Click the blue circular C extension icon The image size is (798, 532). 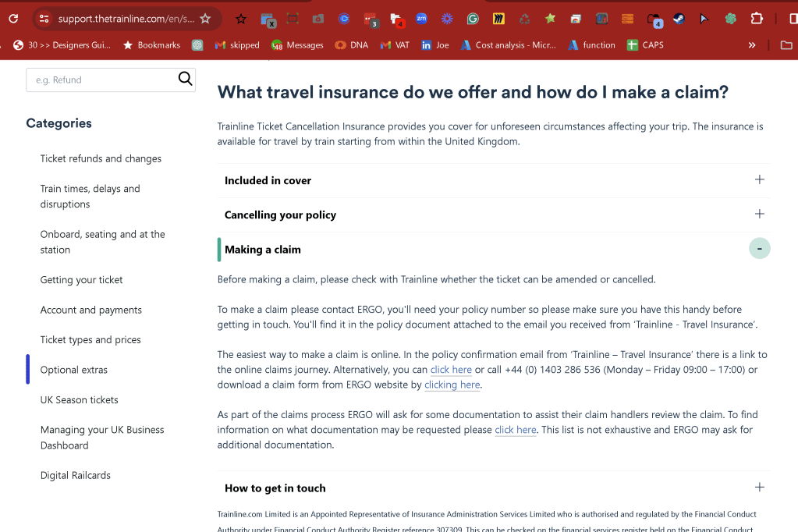pyautogui.click(x=344, y=19)
